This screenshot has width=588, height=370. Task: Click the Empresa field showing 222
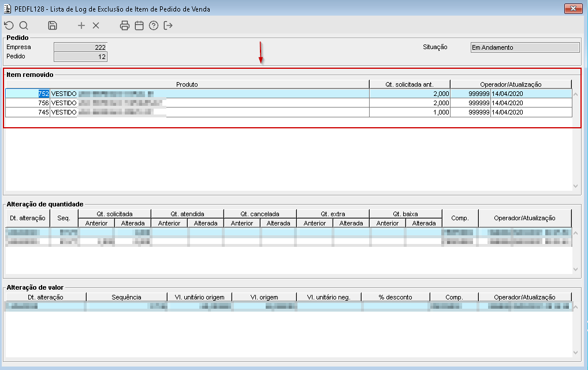81,47
